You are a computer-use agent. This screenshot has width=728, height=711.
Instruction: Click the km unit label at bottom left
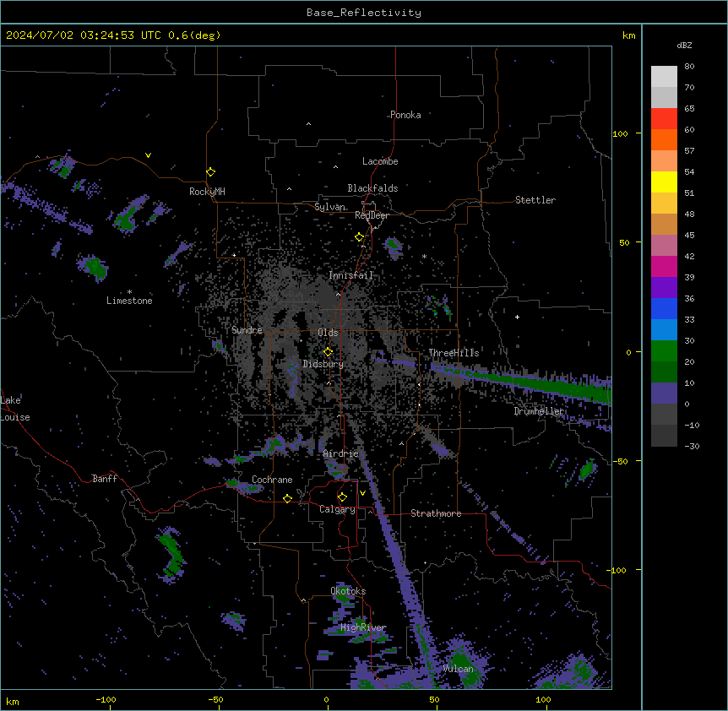(x=12, y=701)
